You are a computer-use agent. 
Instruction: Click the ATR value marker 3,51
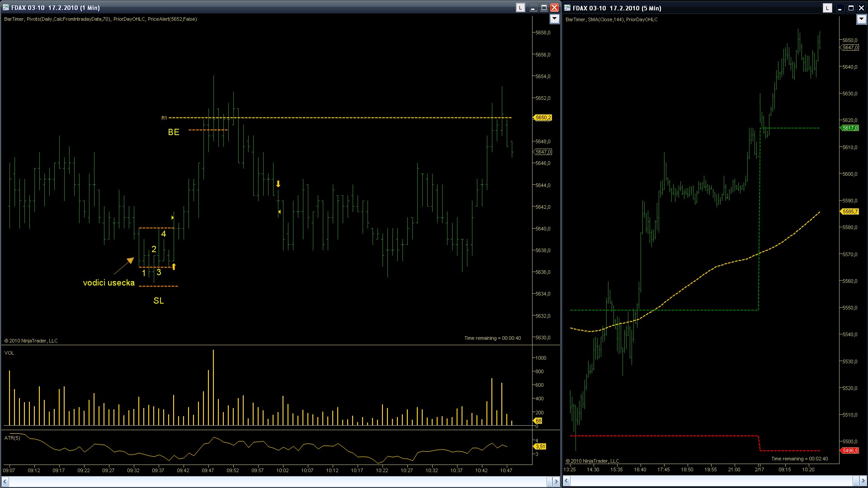(x=540, y=446)
